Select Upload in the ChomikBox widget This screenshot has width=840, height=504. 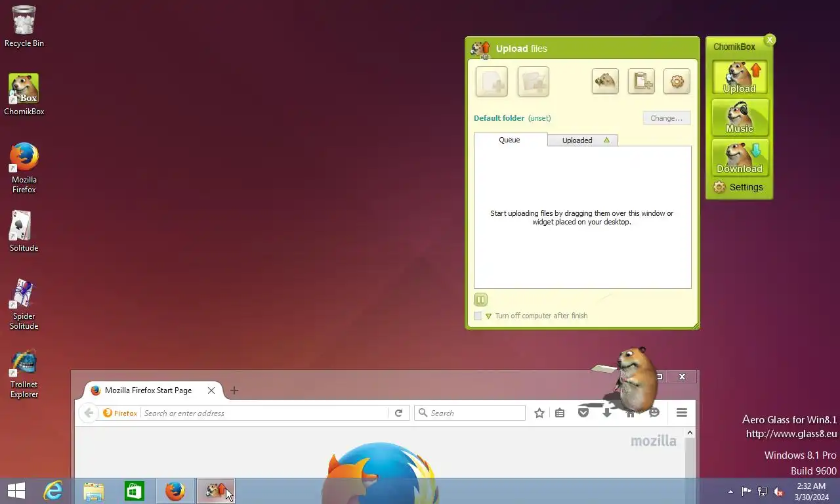[740, 78]
